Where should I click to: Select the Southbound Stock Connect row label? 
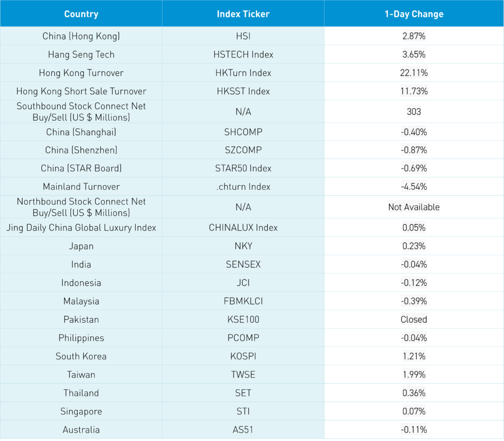click(x=81, y=111)
